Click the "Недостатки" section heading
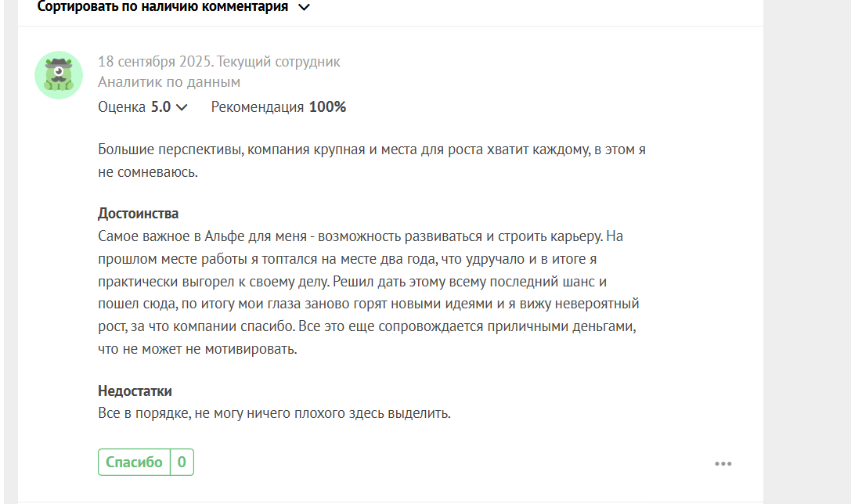The width and height of the screenshot is (851, 504). click(135, 391)
